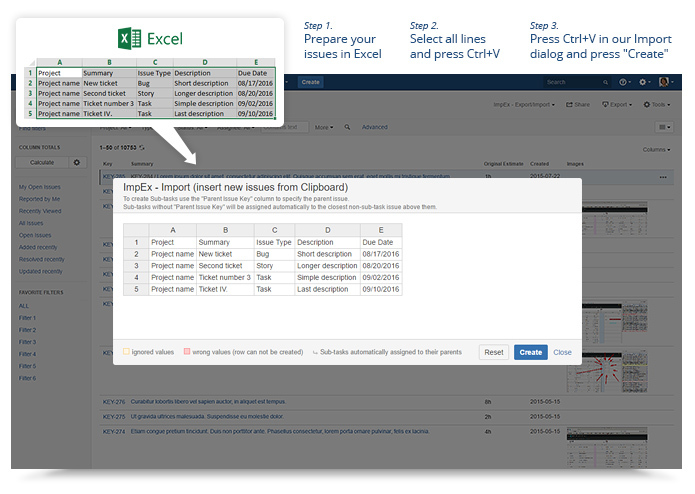
Task: Open the Help menu icon in top bar
Action: pos(625,82)
